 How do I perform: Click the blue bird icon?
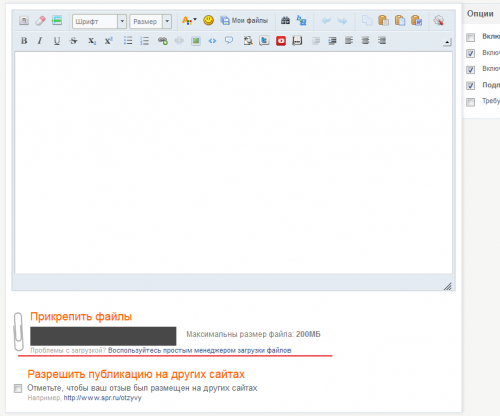click(264, 41)
